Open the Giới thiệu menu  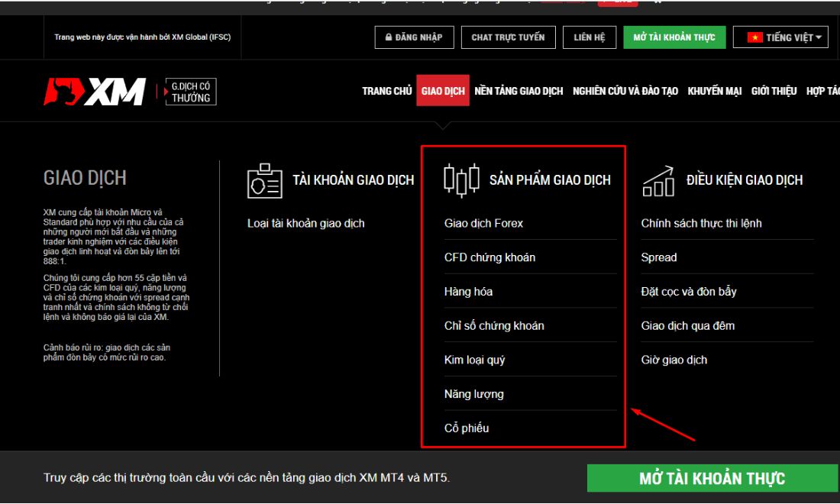click(x=774, y=91)
